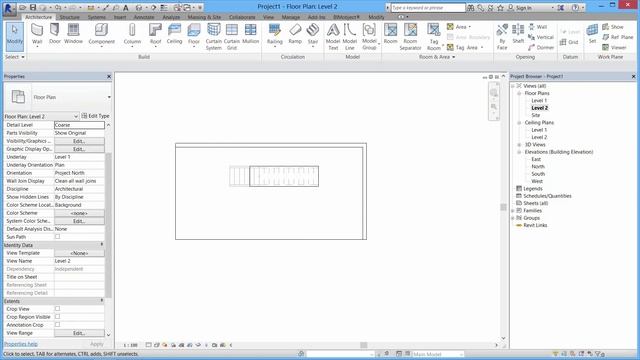Open the Floor Plan type selector dropdown
Screen dimensions: 640x360
[x=109, y=97]
